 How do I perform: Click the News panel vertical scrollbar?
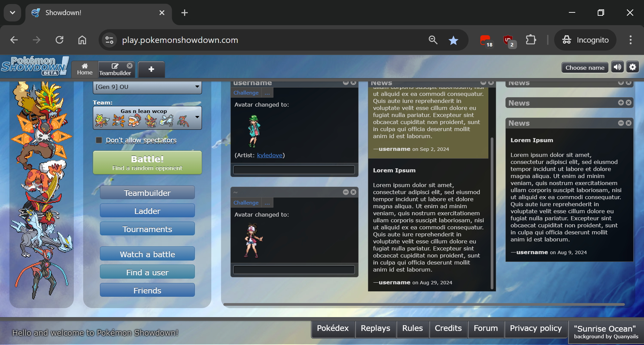(492, 213)
